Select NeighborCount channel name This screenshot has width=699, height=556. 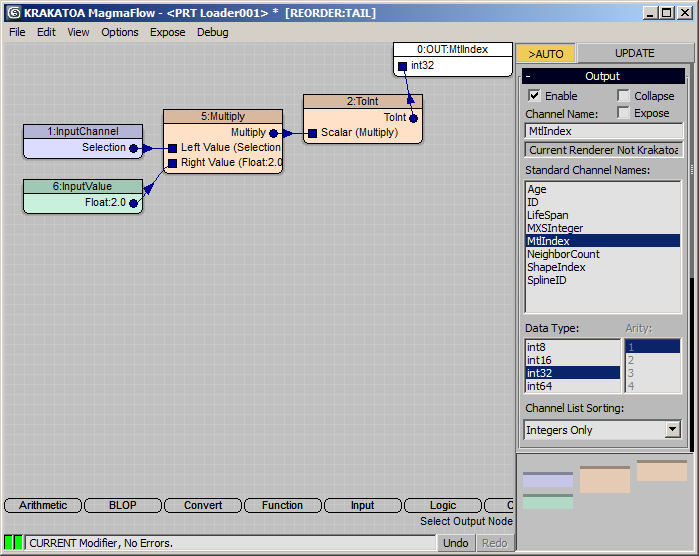tap(603, 254)
